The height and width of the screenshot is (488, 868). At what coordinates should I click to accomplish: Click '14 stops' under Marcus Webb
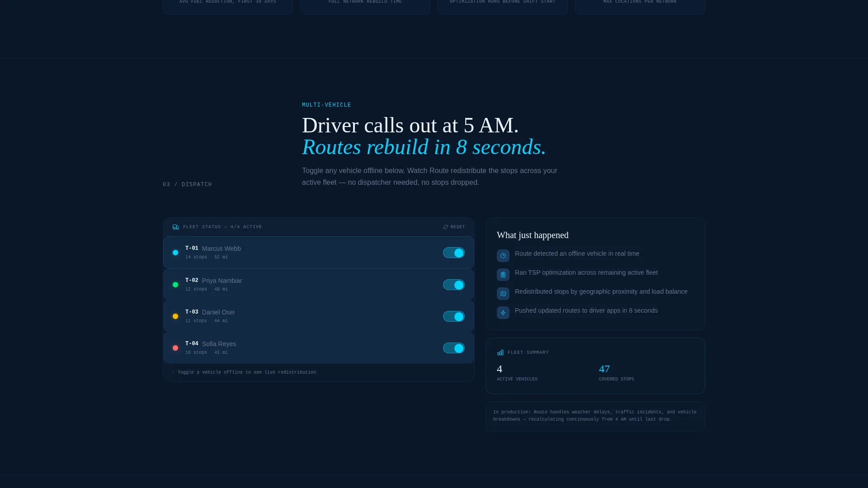tap(196, 257)
